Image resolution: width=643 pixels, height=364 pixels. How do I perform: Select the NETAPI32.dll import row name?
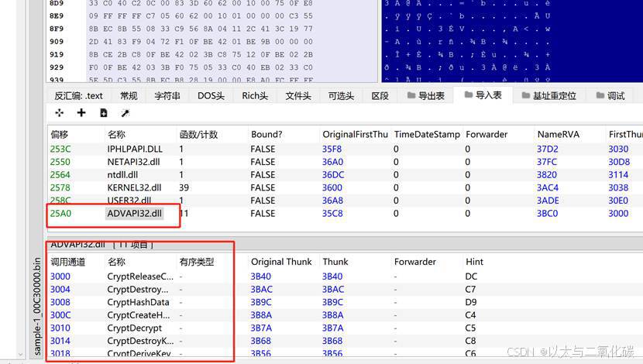(134, 162)
